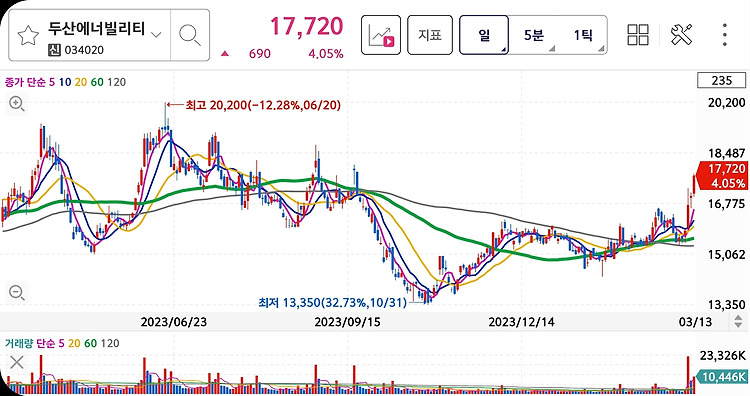Viewport: 750px width, 396px height.
Task: Click the 235 candle count field
Action: [722, 80]
